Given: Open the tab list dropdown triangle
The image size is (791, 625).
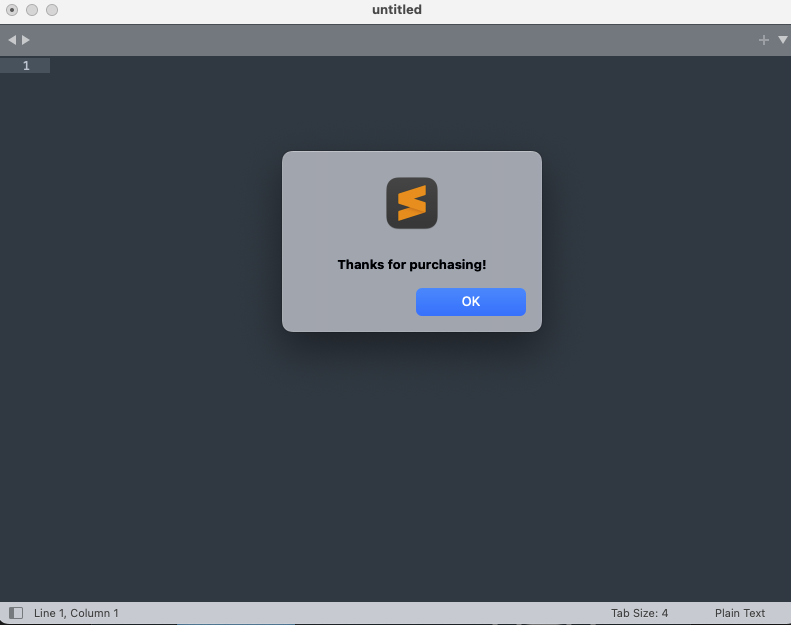Looking at the screenshot, I should [783, 40].
